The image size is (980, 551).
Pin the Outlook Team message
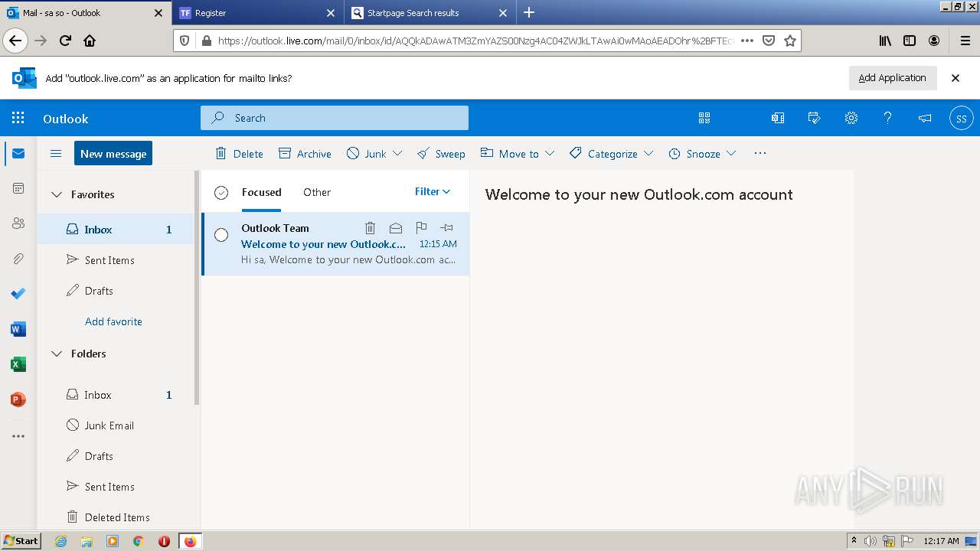pos(447,227)
